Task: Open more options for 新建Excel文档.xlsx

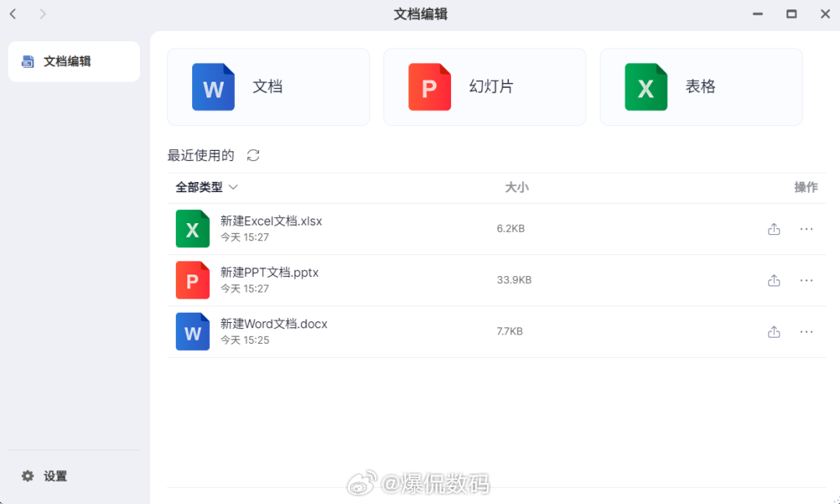Action: pyautogui.click(x=807, y=229)
